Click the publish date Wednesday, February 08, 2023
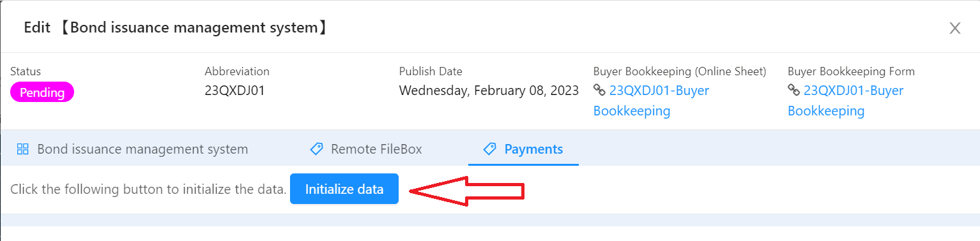Screen dimensions: 980x241 (489, 91)
